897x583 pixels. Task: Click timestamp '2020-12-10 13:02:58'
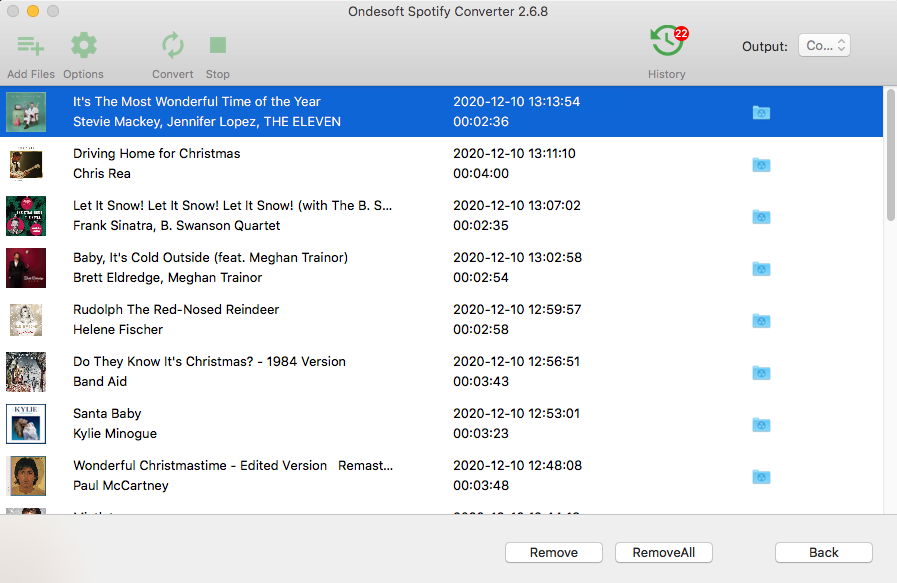pyautogui.click(x=517, y=257)
